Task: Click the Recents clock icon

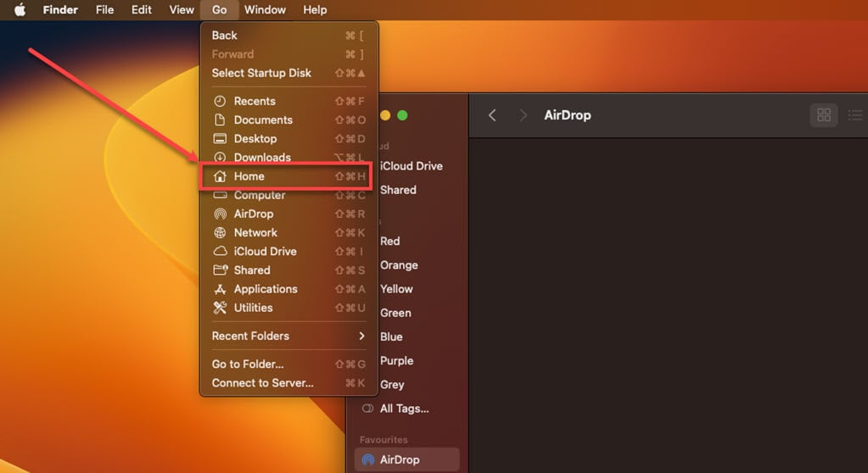Action: (x=220, y=101)
